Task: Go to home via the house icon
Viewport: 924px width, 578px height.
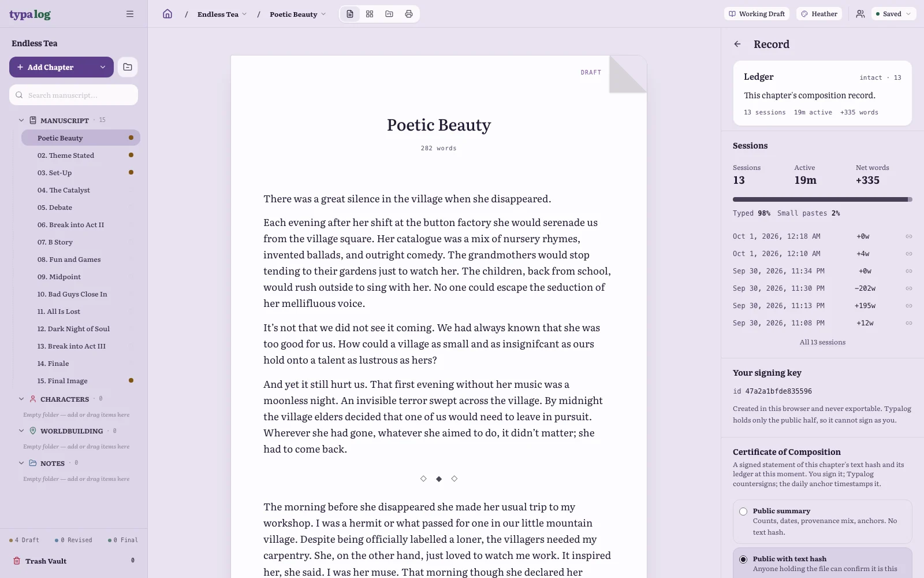Action: tap(167, 14)
